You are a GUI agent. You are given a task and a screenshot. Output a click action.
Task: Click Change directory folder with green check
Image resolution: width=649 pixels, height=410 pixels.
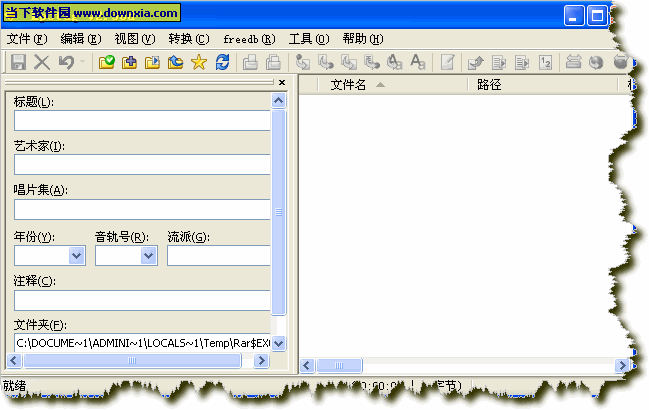106,62
